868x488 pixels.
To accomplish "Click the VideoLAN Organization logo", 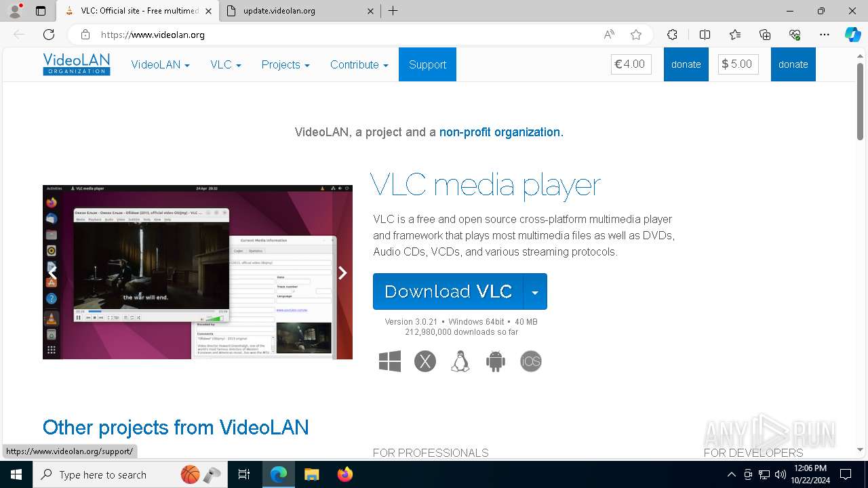I will tap(76, 64).
